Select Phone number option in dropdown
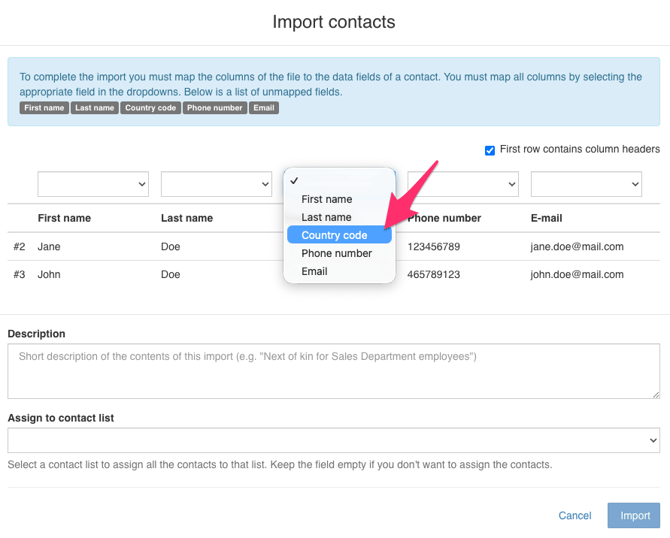The width and height of the screenshot is (670, 538). tap(336, 253)
